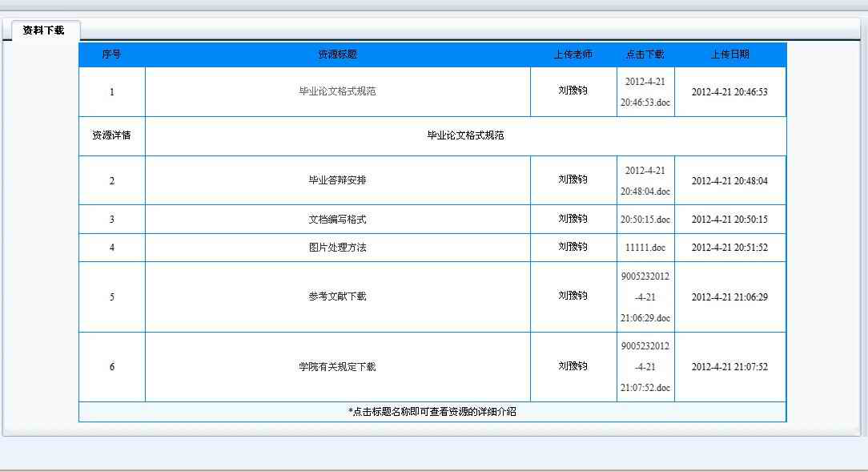The width and height of the screenshot is (868, 472).
Task: Click the 资源标题 column header
Action: (x=337, y=54)
